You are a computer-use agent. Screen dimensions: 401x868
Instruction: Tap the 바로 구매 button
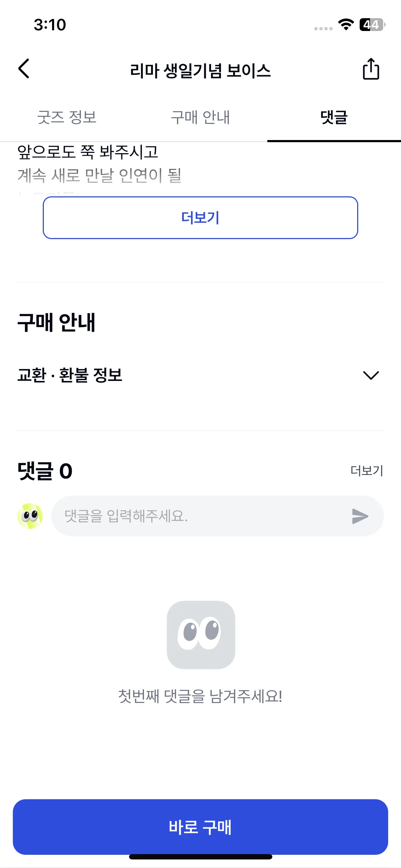click(200, 827)
